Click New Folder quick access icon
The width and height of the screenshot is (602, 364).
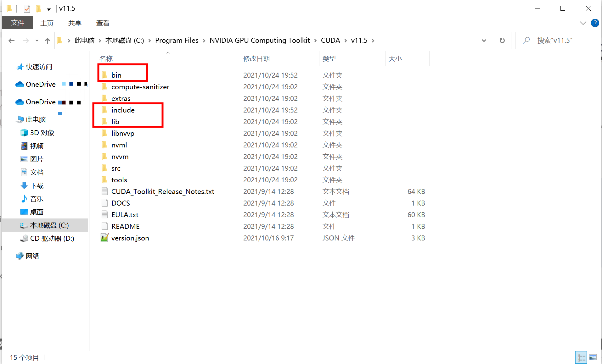[x=38, y=8]
